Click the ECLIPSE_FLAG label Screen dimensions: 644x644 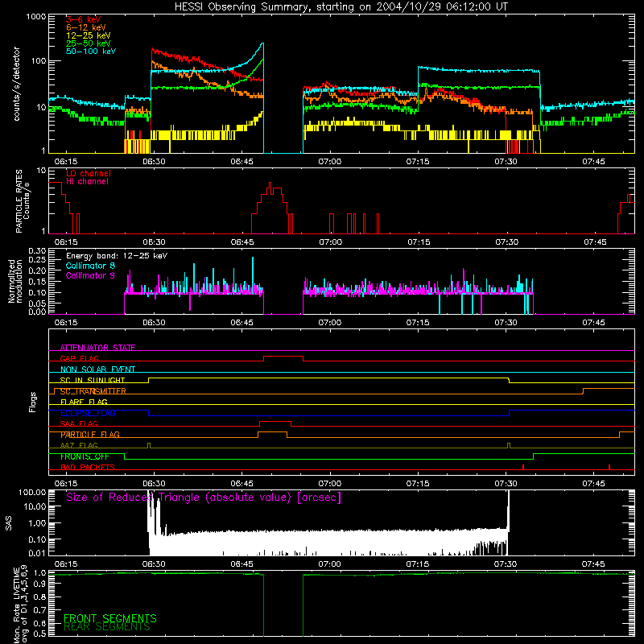88,413
